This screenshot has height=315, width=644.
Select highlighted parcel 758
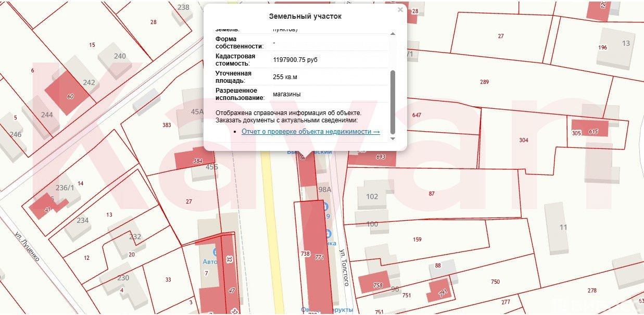375,283
